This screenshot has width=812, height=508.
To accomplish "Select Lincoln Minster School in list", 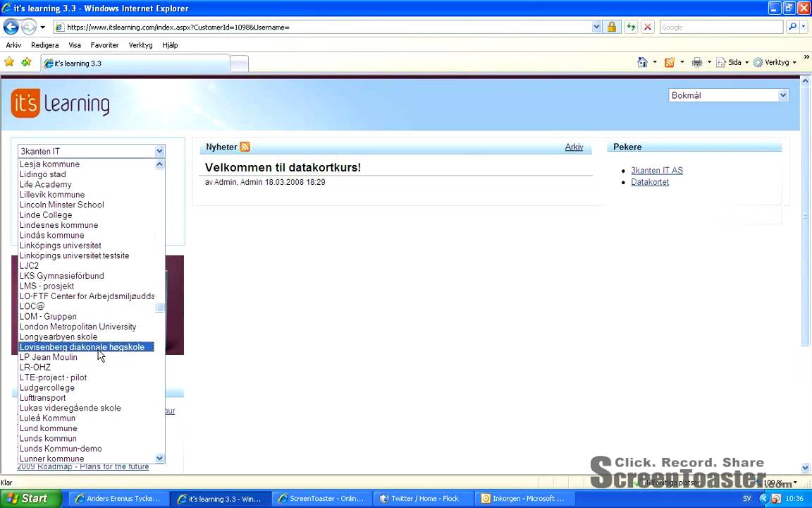I will coord(86,205).
